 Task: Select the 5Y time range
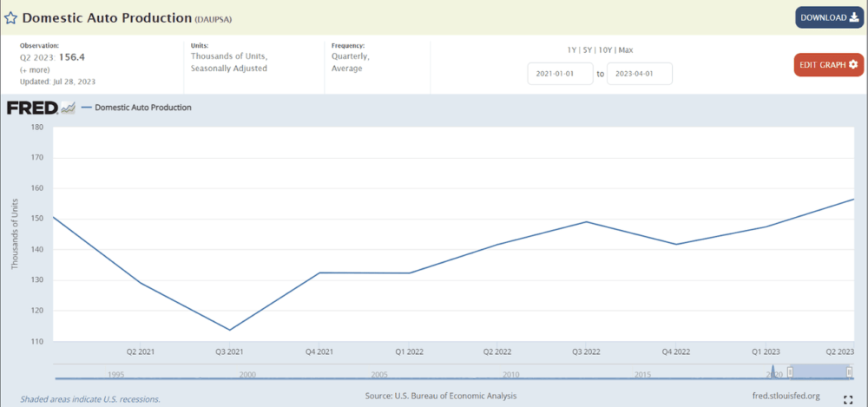pos(586,49)
